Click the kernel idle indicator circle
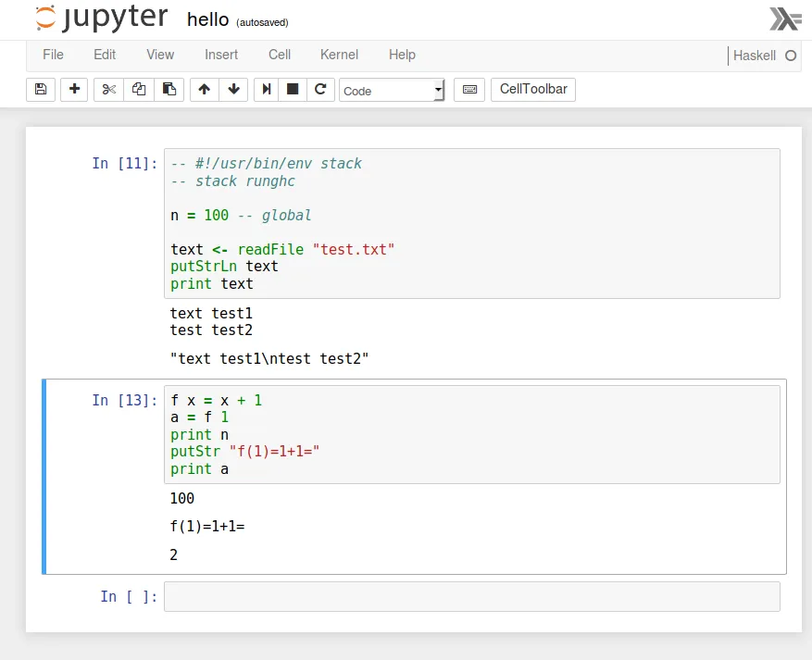Image resolution: width=812 pixels, height=660 pixels. 791,56
